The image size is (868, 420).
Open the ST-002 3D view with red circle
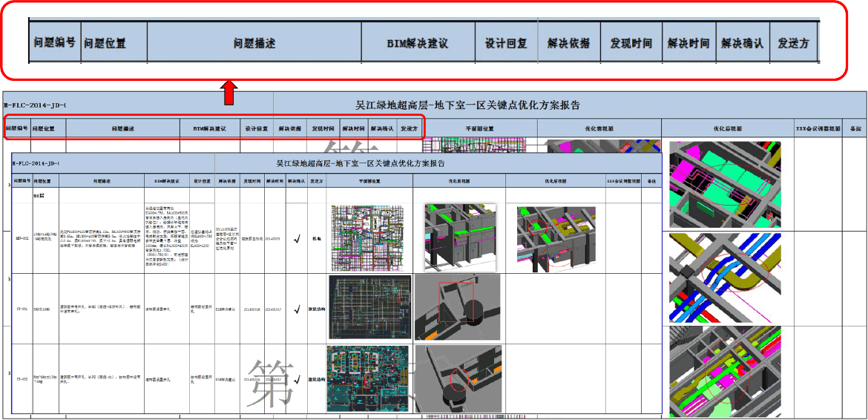pyautogui.click(x=458, y=378)
